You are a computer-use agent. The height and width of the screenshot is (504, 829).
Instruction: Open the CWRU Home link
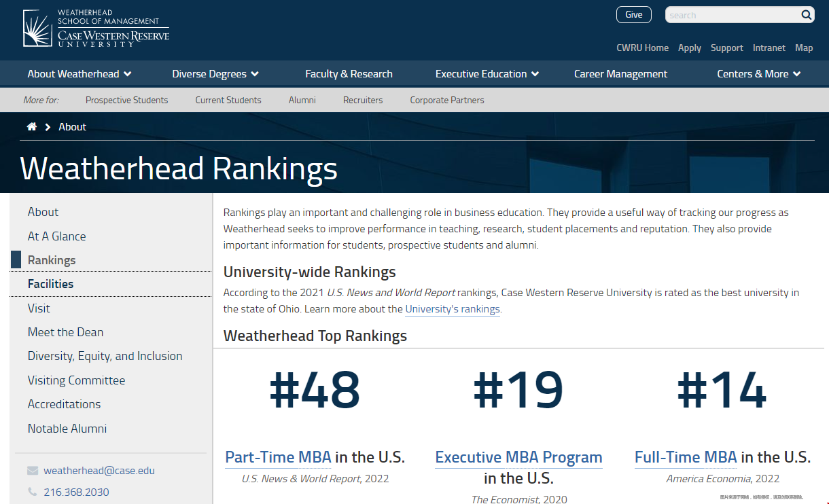(642, 48)
